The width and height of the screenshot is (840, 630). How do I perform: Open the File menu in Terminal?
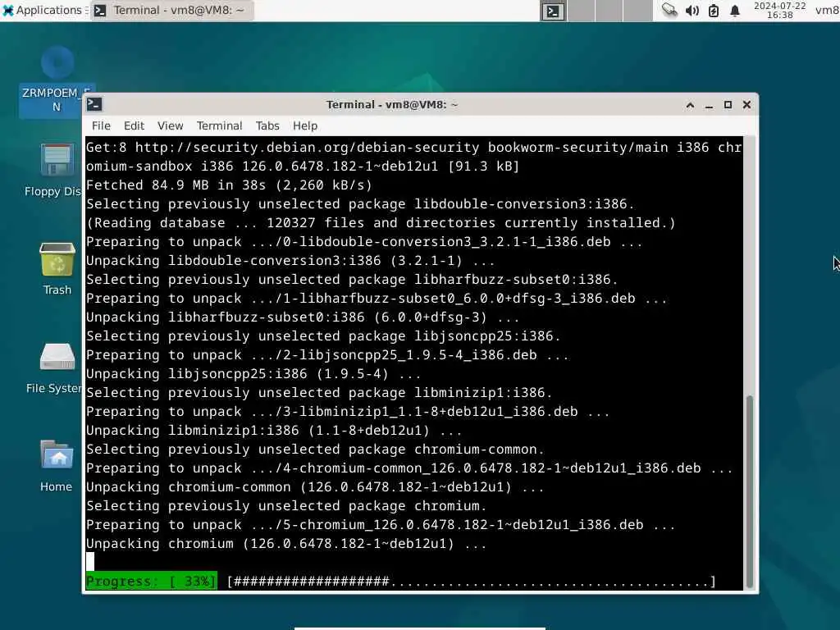point(101,126)
